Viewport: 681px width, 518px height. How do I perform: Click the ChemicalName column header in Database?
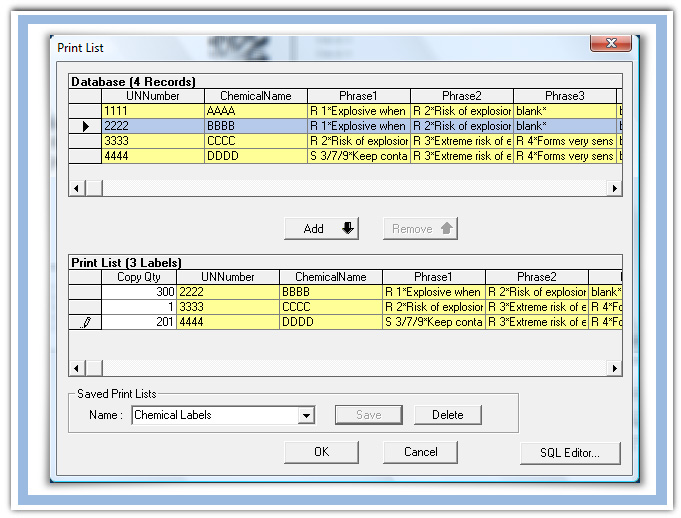[x=255, y=96]
